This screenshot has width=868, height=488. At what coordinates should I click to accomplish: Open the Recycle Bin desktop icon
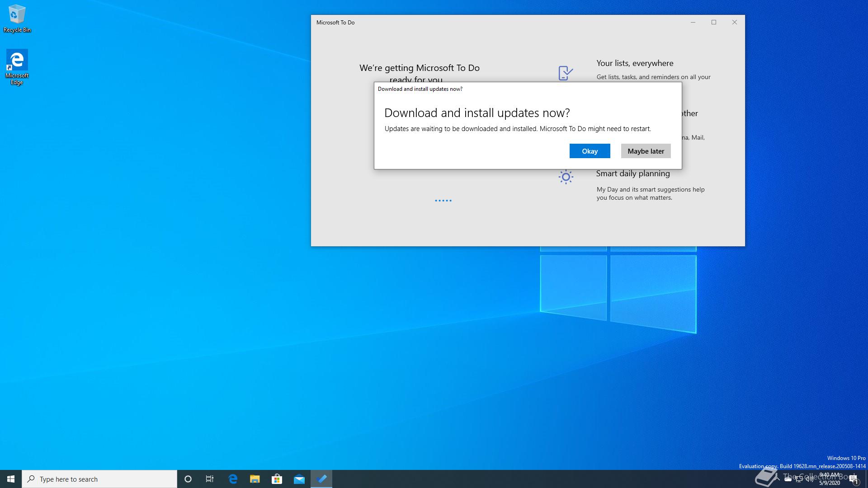pos(17,19)
